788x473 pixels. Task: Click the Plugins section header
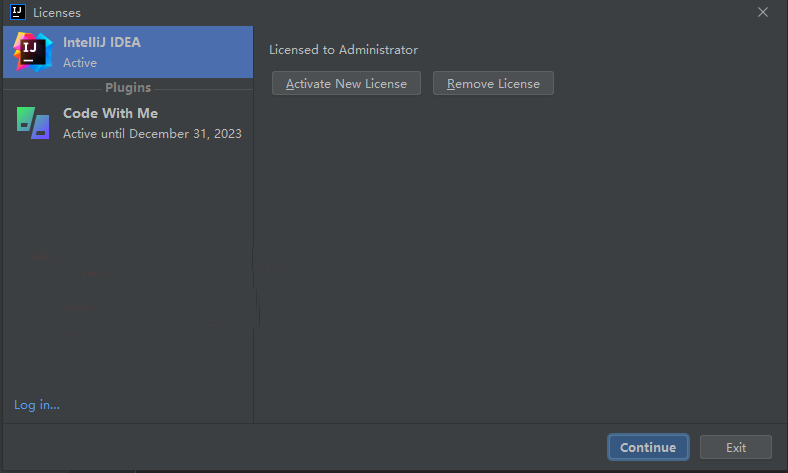(128, 87)
